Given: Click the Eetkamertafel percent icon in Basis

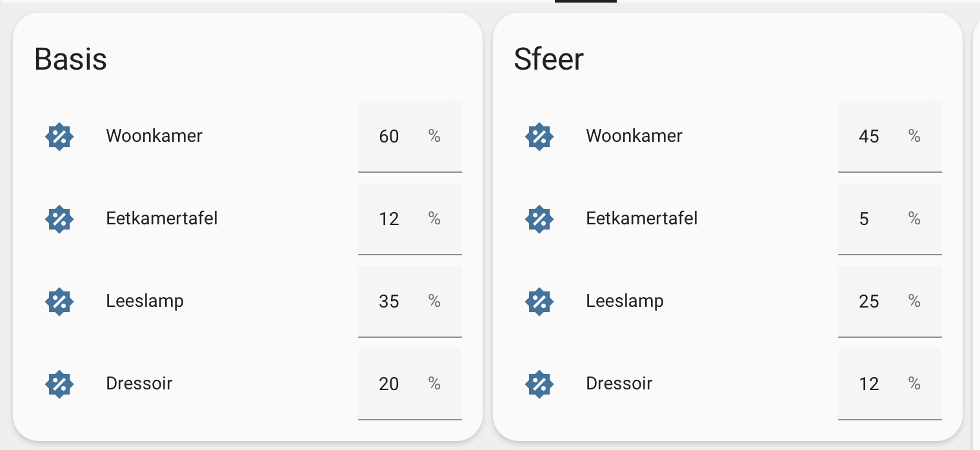Looking at the screenshot, I should [59, 219].
